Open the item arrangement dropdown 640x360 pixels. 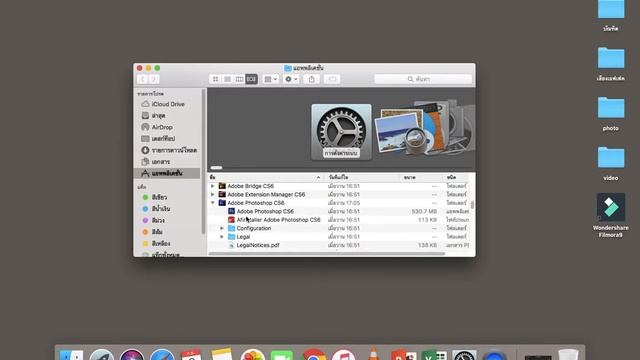pyautogui.click(x=271, y=79)
